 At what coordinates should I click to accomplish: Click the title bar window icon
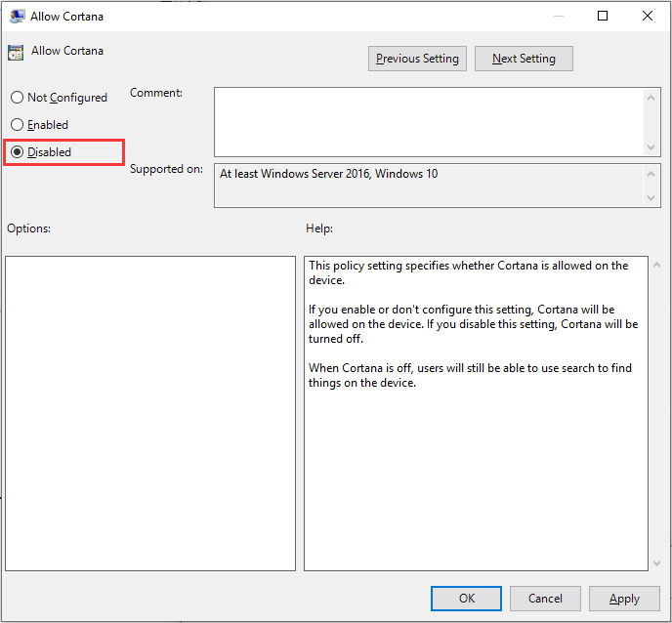[17, 17]
